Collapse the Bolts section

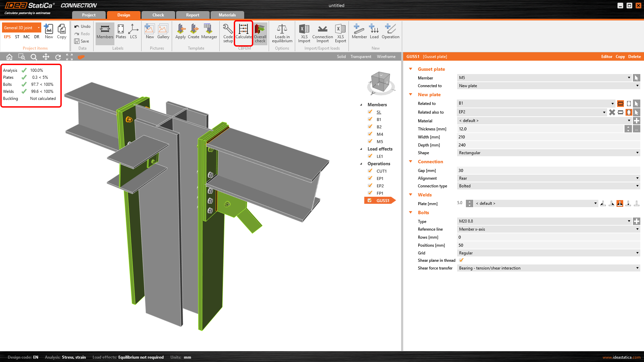[x=411, y=213]
